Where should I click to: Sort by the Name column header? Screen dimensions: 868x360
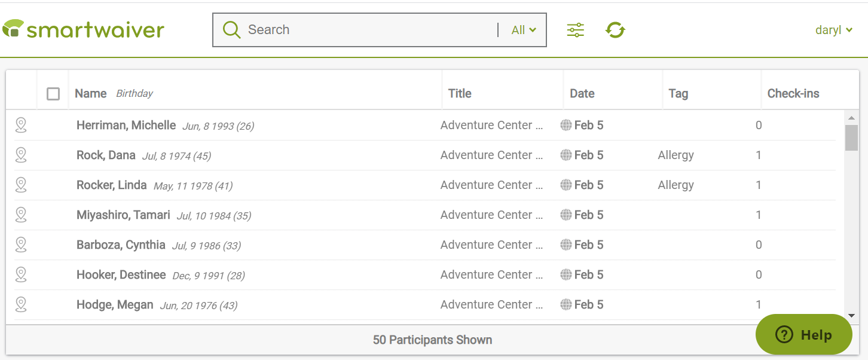90,93
